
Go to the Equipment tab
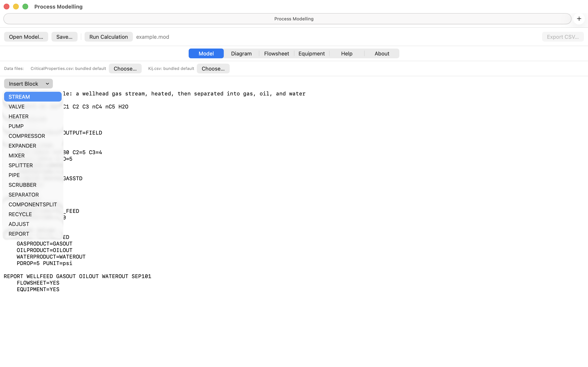pyautogui.click(x=312, y=53)
